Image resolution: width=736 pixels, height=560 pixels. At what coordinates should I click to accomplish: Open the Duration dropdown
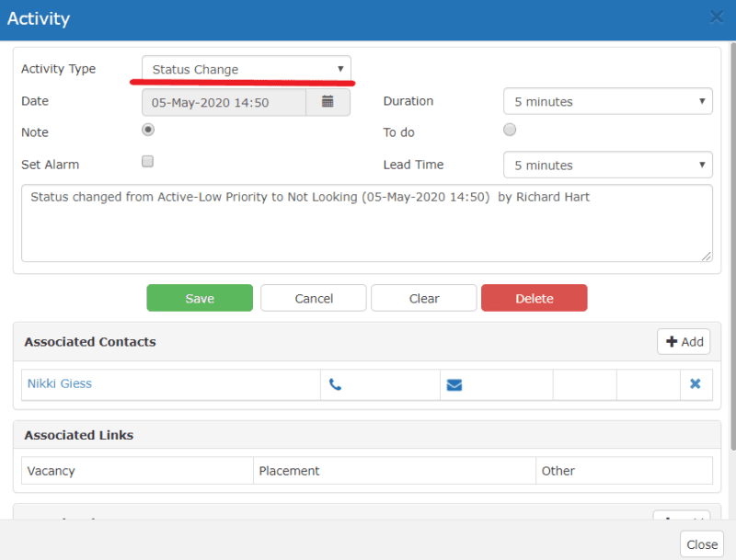tap(608, 101)
